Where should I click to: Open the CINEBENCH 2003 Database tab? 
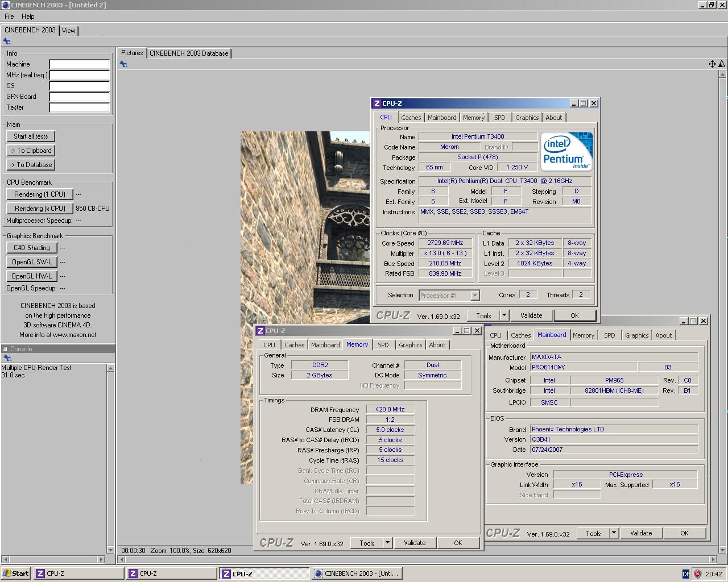[189, 53]
